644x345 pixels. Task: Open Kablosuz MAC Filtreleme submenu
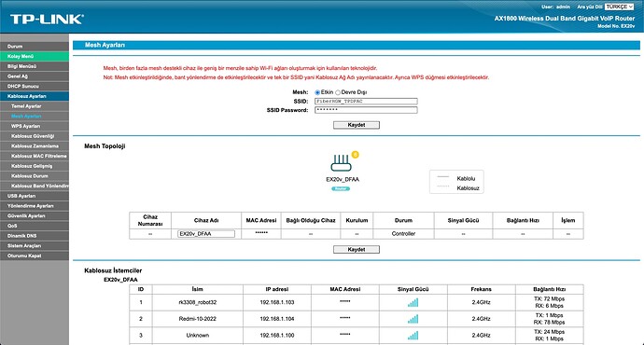pos(35,156)
